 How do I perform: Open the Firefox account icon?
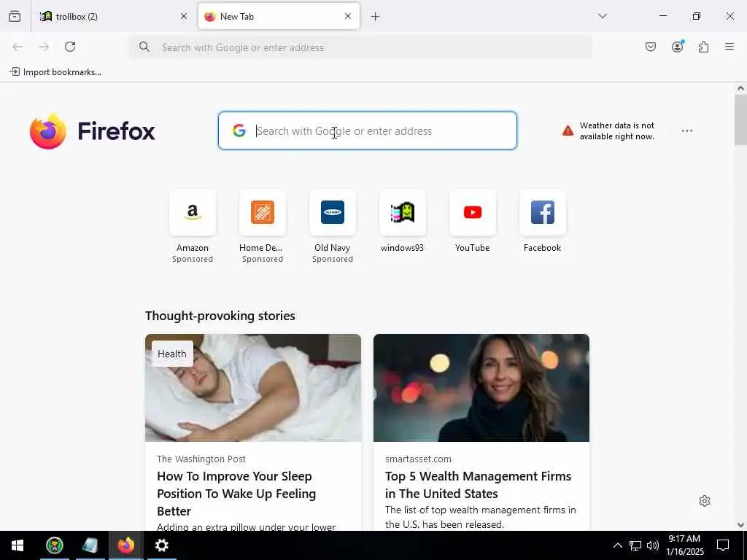(x=678, y=46)
